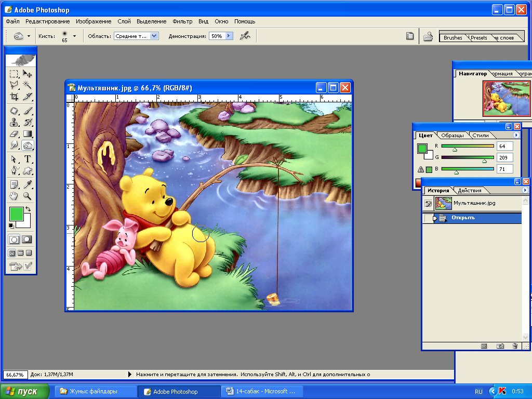
Task: Open the Фильтр menu
Action: 182,21
